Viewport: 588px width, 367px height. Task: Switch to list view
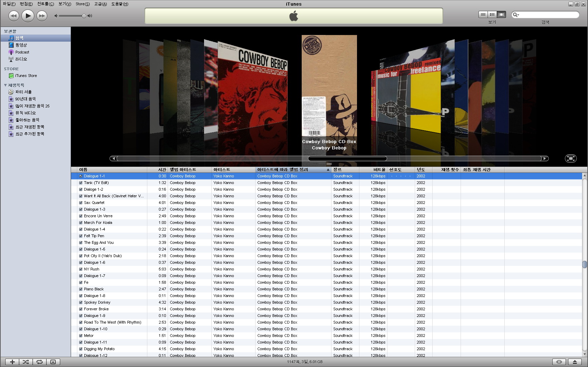tap(483, 14)
